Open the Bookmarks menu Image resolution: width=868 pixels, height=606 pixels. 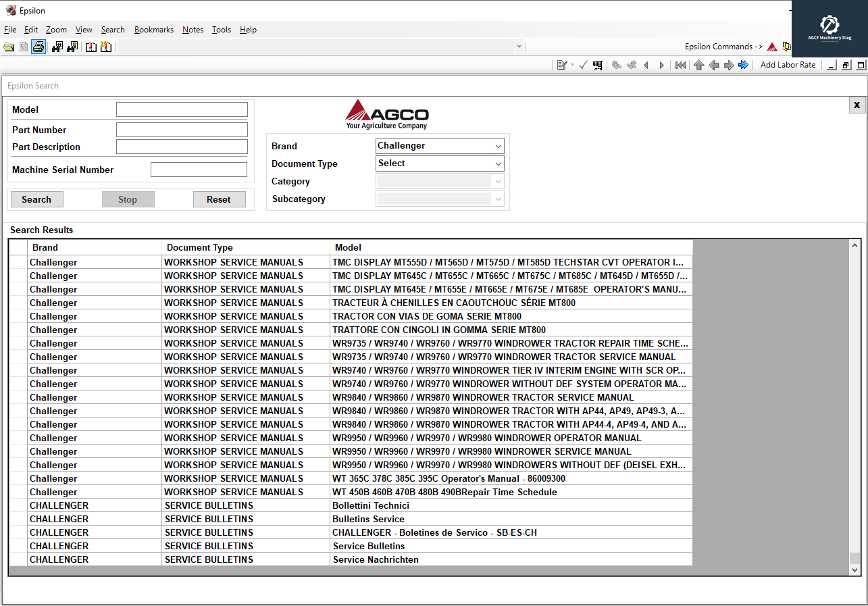(154, 30)
